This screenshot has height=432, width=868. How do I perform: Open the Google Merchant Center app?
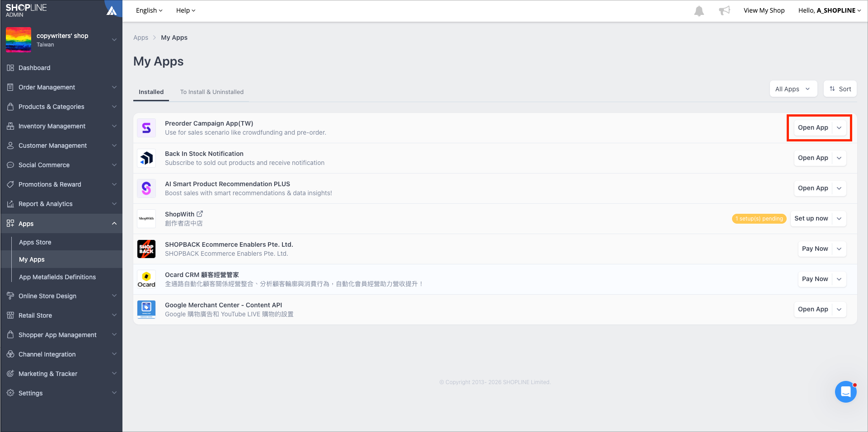pyautogui.click(x=813, y=310)
